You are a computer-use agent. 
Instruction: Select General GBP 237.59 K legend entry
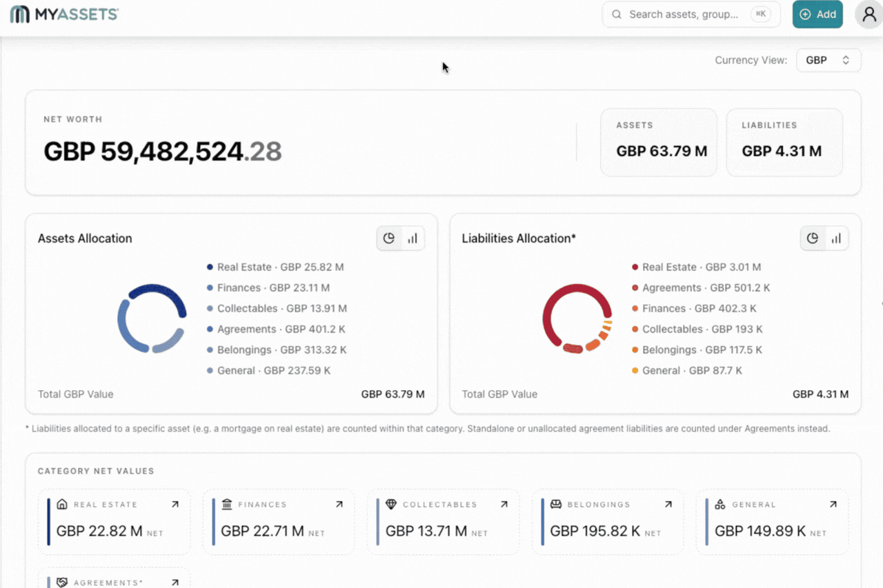(268, 371)
